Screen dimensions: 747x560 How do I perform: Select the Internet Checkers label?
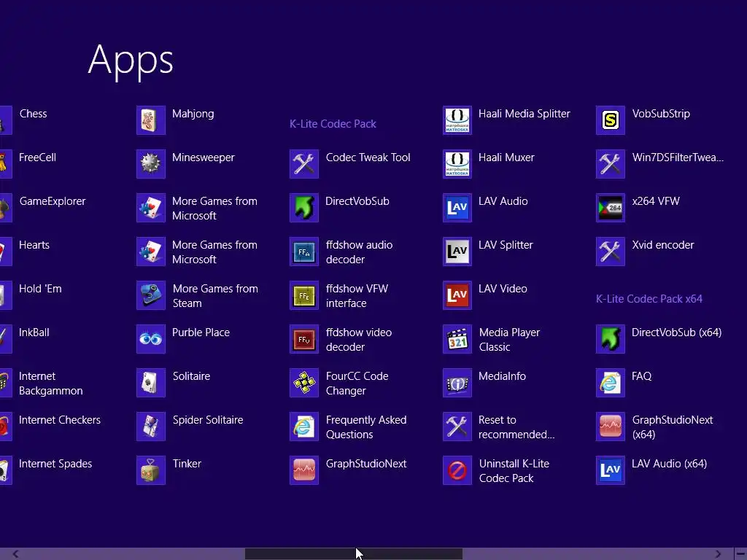(60, 420)
